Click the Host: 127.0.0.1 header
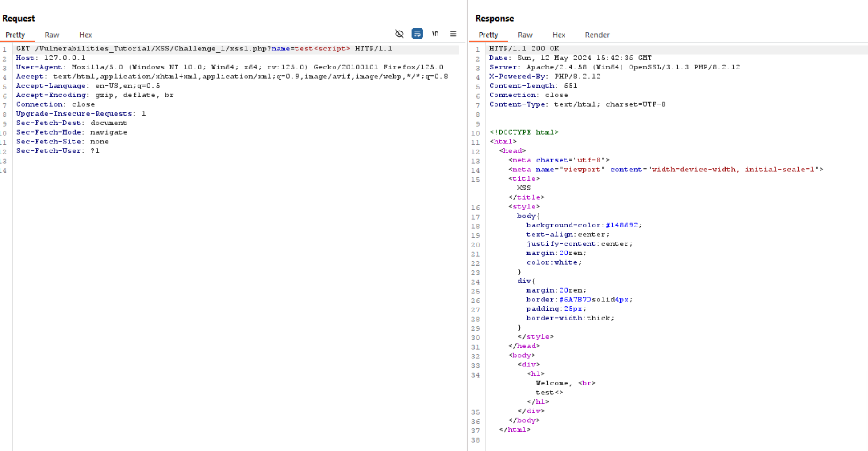 [51, 58]
